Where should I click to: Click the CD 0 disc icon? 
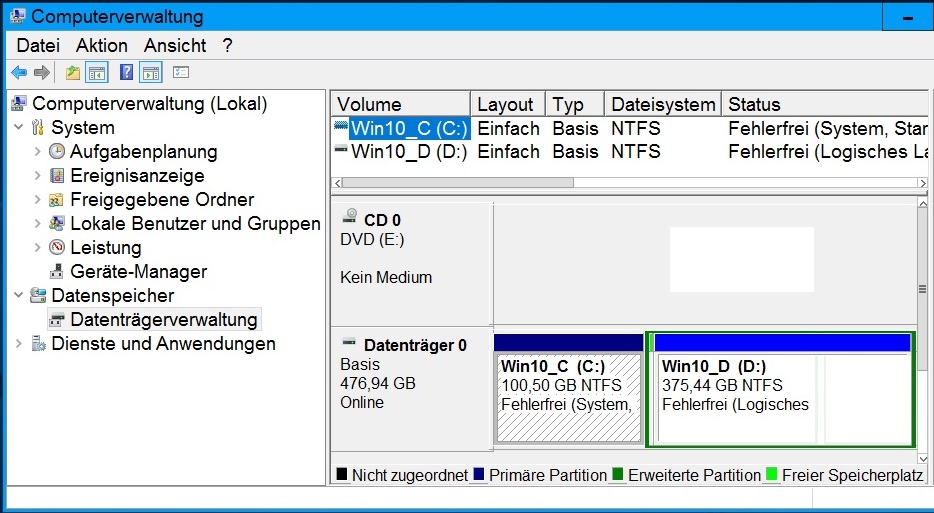(350, 216)
